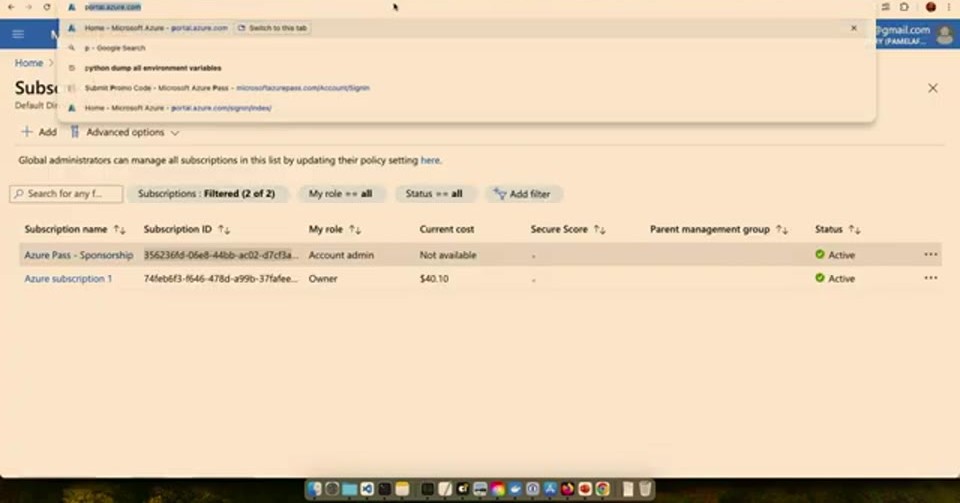Open the three-dot menu for Azure subscription 1

click(x=931, y=278)
